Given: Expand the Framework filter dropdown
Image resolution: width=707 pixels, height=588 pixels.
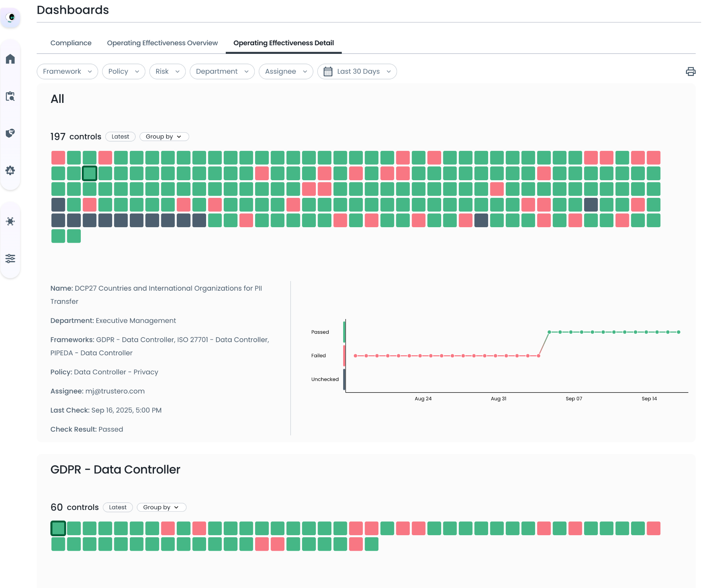Looking at the screenshot, I should click(x=67, y=71).
